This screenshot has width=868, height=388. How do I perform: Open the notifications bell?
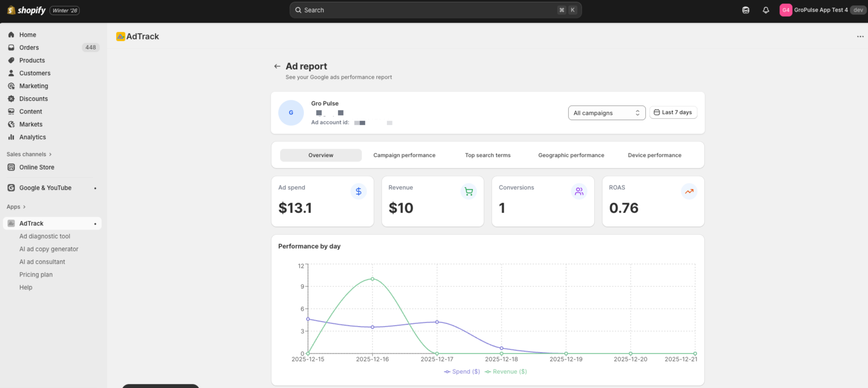pyautogui.click(x=766, y=10)
